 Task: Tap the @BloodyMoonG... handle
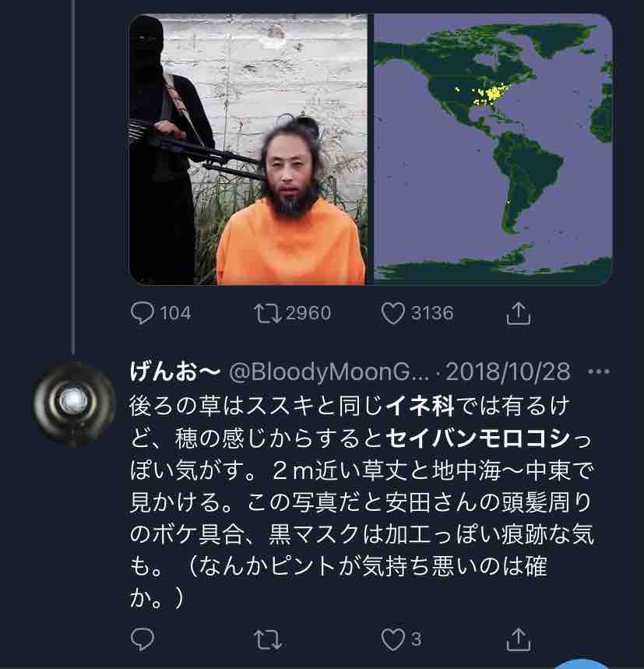329,372
